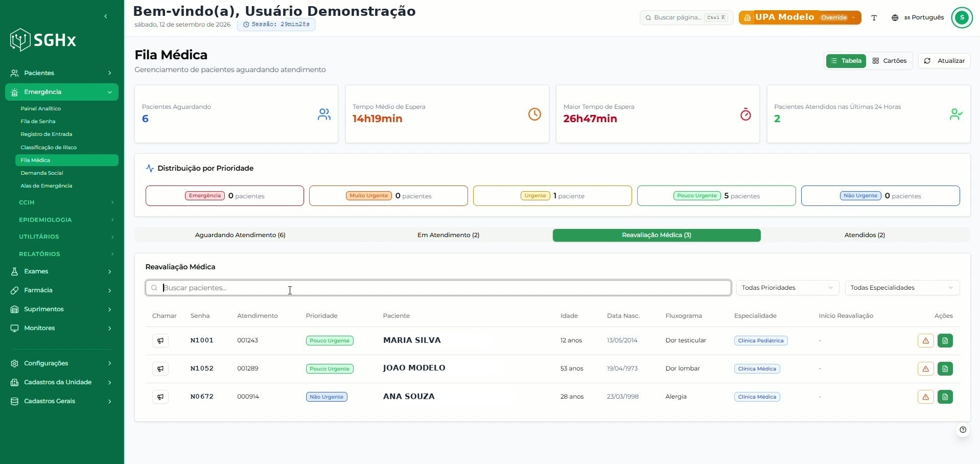Viewport: 980px width, 464px height.
Task: Expand the Configurações sidebar menu
Action: (x=62, y=363)
